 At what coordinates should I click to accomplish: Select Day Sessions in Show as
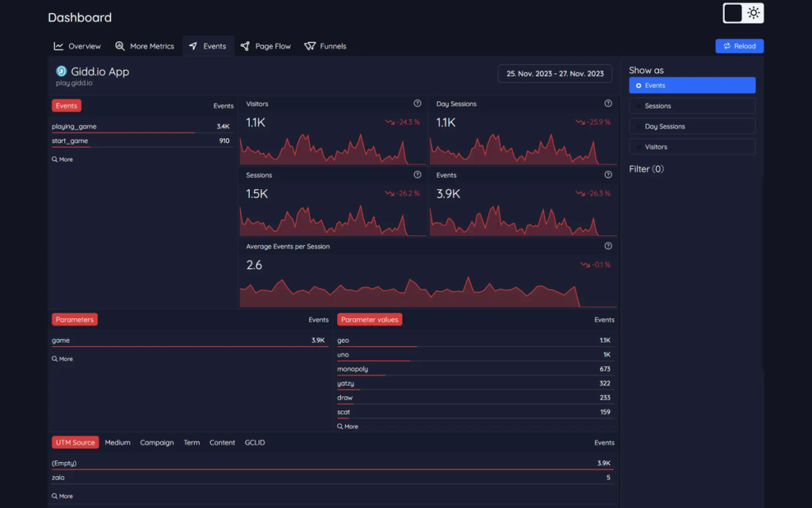pyautogui.click(x=691, y=126)
